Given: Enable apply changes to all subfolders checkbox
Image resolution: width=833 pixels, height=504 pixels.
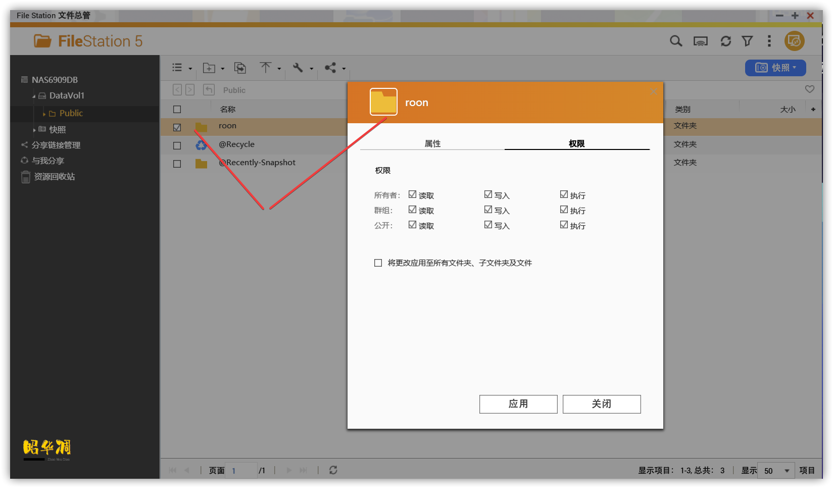Looking at the screenshot, I should [x=378, y=263].
